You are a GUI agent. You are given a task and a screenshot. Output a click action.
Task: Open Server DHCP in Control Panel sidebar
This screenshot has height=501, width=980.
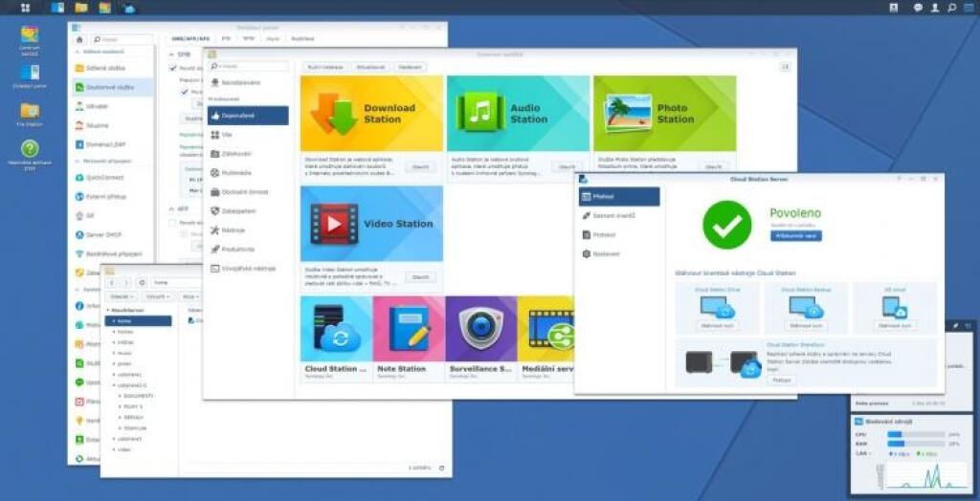113,235
